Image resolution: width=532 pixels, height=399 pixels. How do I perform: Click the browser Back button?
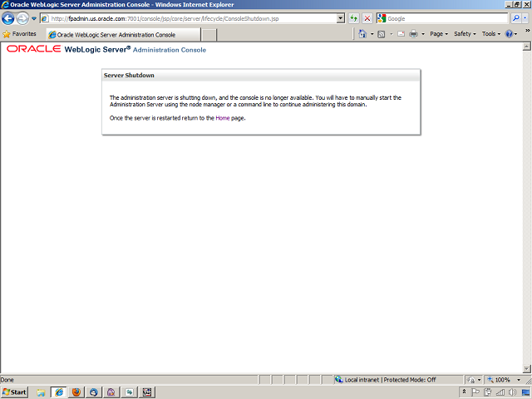8,18
